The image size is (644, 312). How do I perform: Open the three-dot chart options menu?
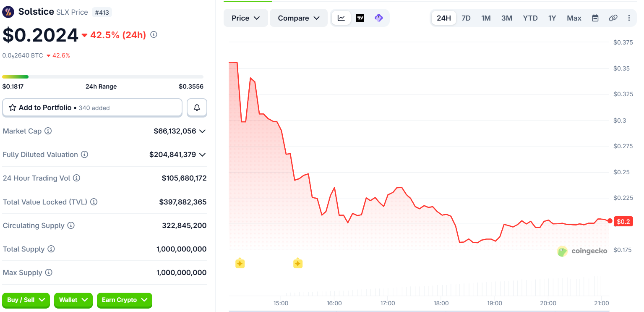629,18
